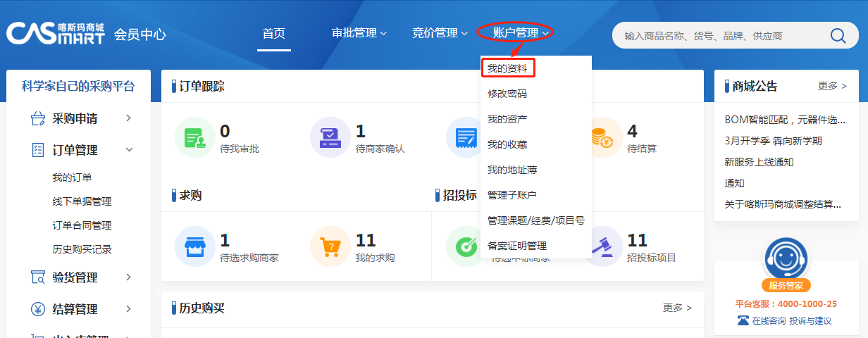
Task: Click the gold coins 待结算 icon
Action: tap(602, 137)
